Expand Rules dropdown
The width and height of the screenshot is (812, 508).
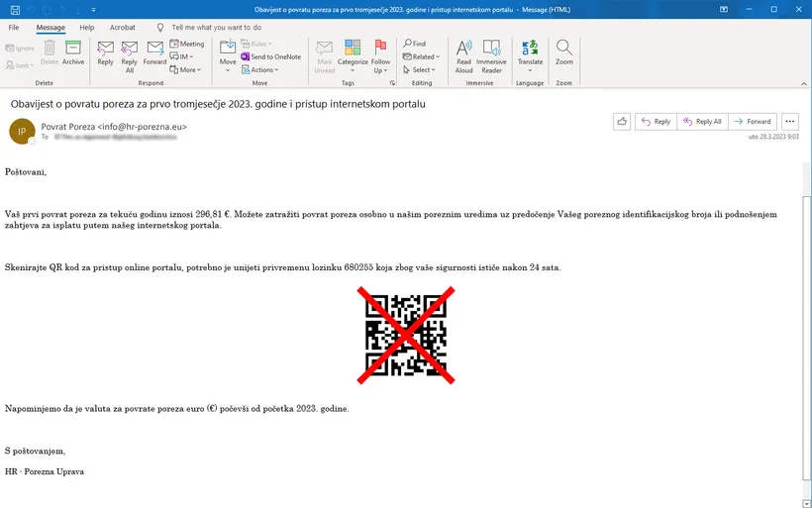point(256,44)
